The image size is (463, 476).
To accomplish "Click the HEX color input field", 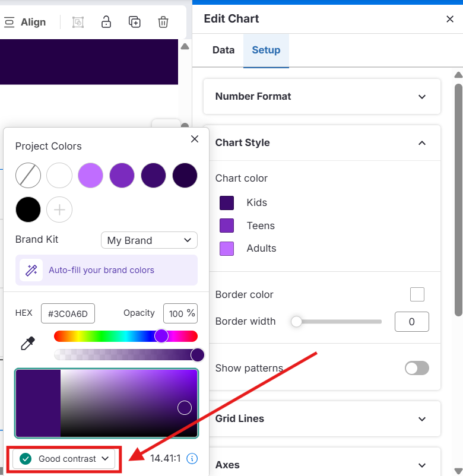I will 68,313.
